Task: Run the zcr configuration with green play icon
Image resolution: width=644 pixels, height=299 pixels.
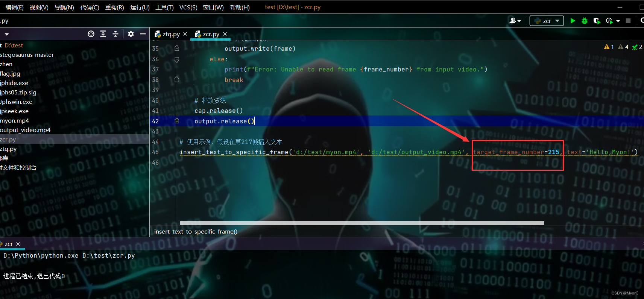Action: (573, 21)
